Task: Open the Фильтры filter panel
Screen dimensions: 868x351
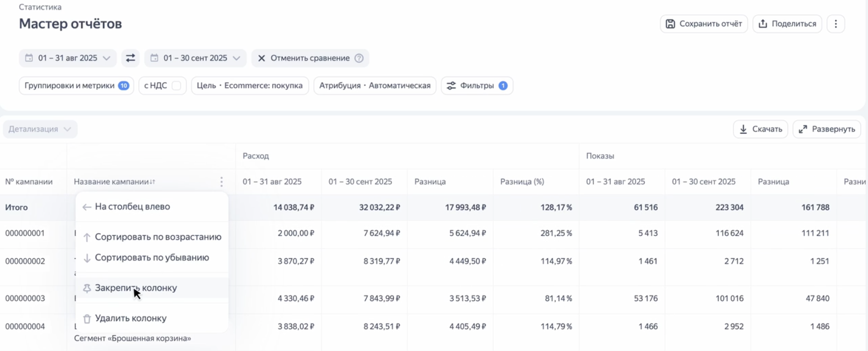Action: pyautogui.click(x=476, y=86)
